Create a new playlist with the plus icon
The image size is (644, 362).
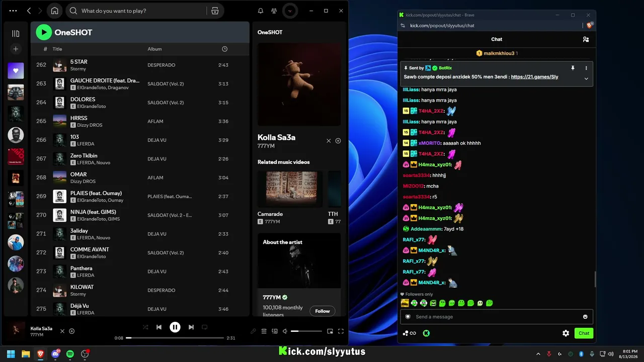coord(16,49)
